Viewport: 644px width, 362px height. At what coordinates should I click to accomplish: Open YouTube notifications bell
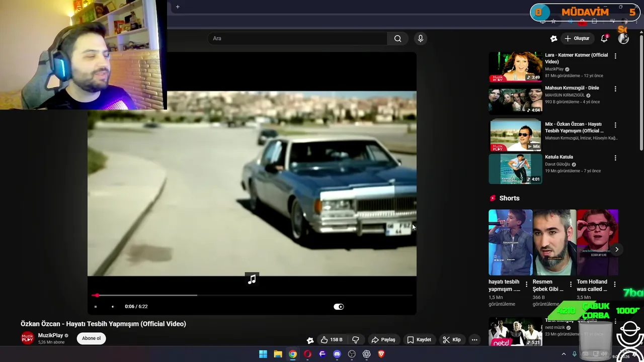(604, 38)
